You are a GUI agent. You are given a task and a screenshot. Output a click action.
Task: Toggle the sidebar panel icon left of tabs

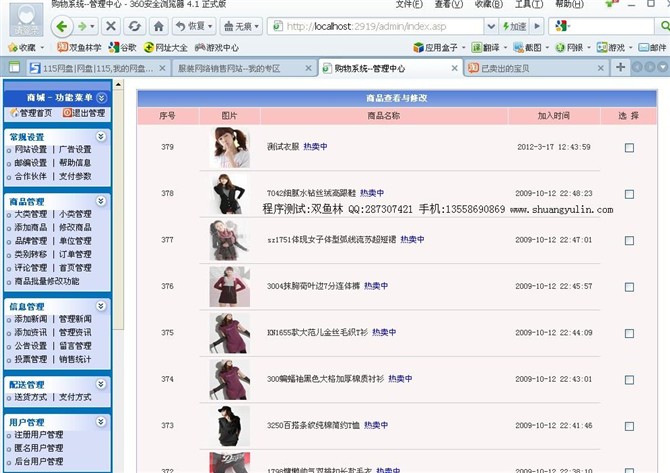coord(15,67)
